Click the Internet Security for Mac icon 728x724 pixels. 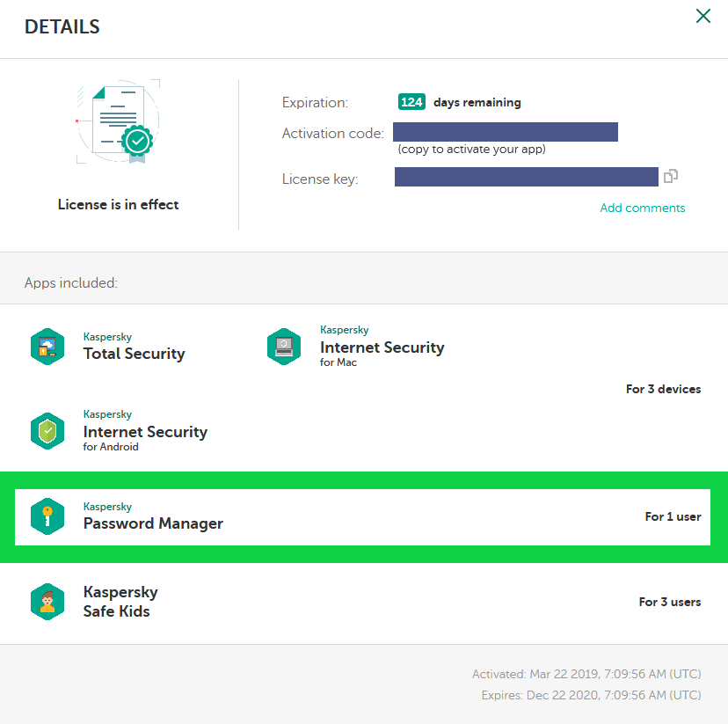[284, 347]
